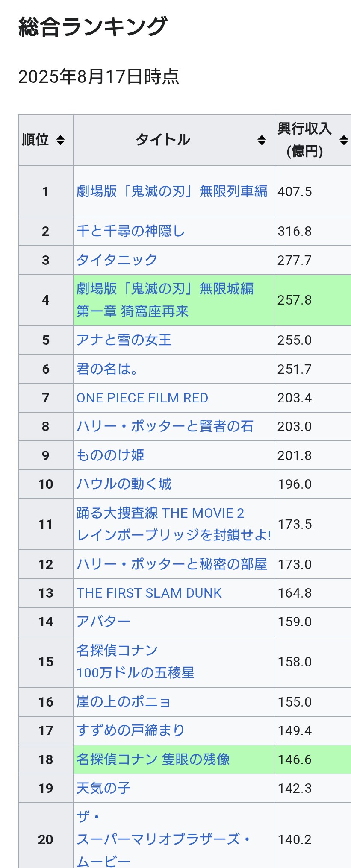Open THE FIRST SLAM DUNK link
Image resolution: width=351 pixels, height=868 pixels.
(149, 593)
